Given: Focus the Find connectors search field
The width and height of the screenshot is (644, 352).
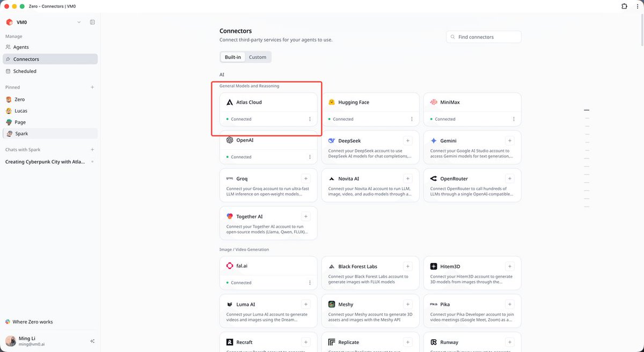Looking at the screenshot, I should (484, 37).
